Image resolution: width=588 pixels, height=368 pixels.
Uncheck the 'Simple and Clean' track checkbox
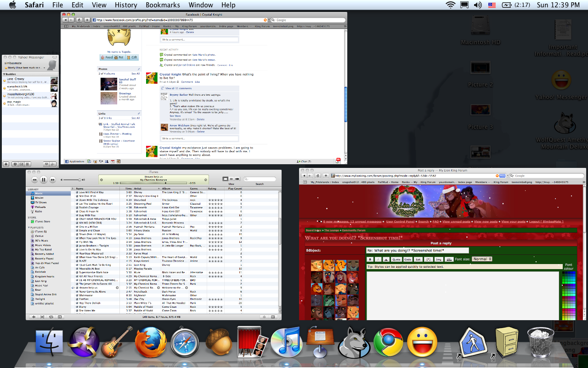click(77, 230)
